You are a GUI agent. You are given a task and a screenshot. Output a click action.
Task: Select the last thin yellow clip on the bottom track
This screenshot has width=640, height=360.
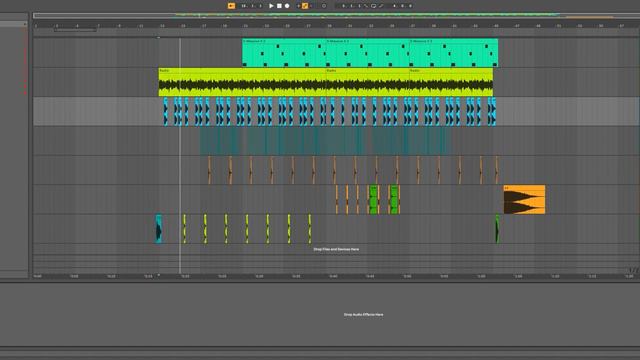pos(310,229)
